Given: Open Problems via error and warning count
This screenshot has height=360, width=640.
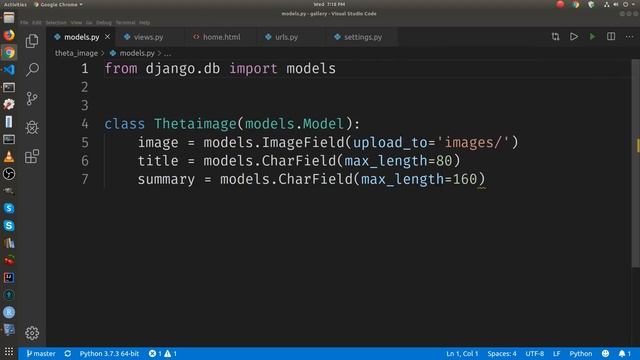Looking at the screenshot, I should [162, 353].
